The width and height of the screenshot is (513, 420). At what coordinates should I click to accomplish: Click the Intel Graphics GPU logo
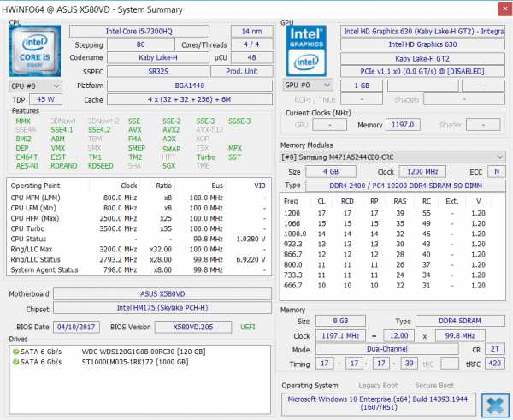point(306,51)
